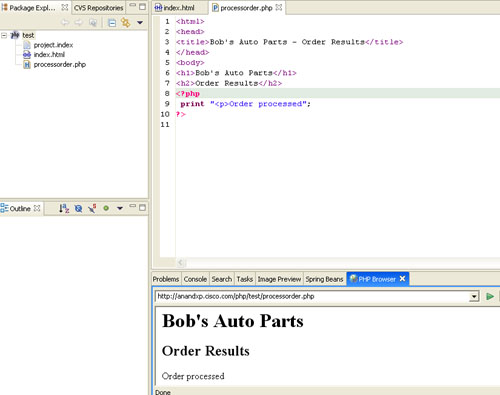Screen dimensions: 500x395
Task: Click the Forward arrow in Package Explorer toolbar
Action: [x=79, y=23]
